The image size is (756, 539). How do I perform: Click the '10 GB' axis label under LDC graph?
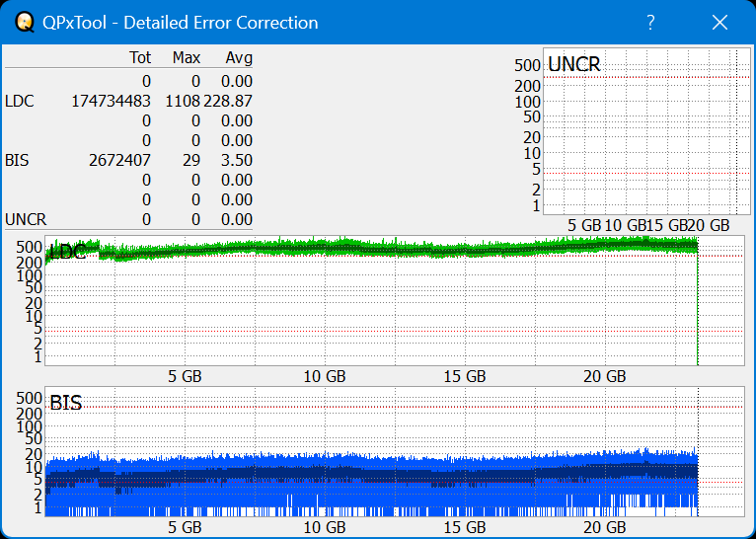click(325, 376)
